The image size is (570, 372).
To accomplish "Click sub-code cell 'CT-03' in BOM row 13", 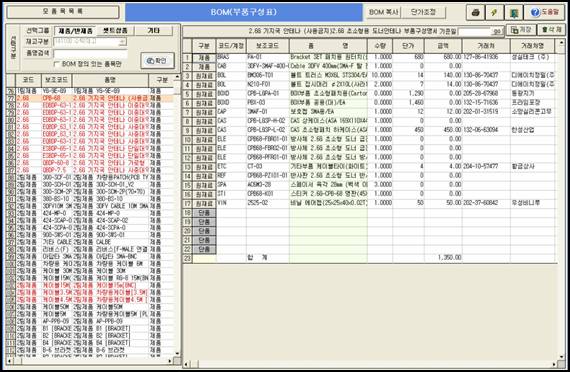I will click(x=268, y=167).
